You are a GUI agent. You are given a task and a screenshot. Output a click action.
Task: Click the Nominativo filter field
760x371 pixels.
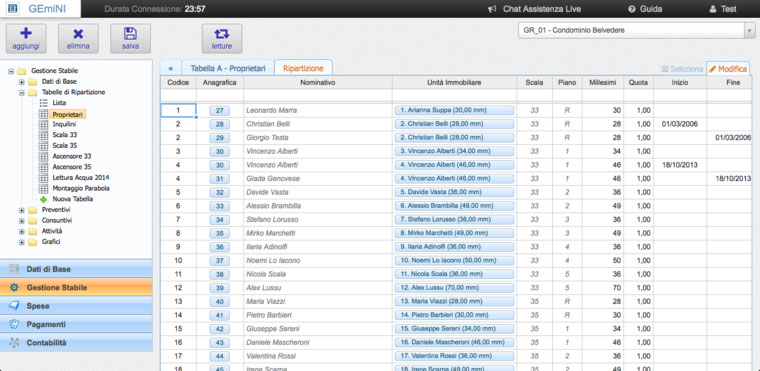[x=318, y=95]
